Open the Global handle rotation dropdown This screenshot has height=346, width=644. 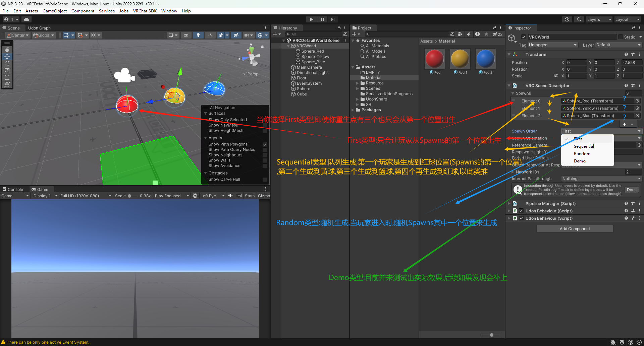click(44, 35)
